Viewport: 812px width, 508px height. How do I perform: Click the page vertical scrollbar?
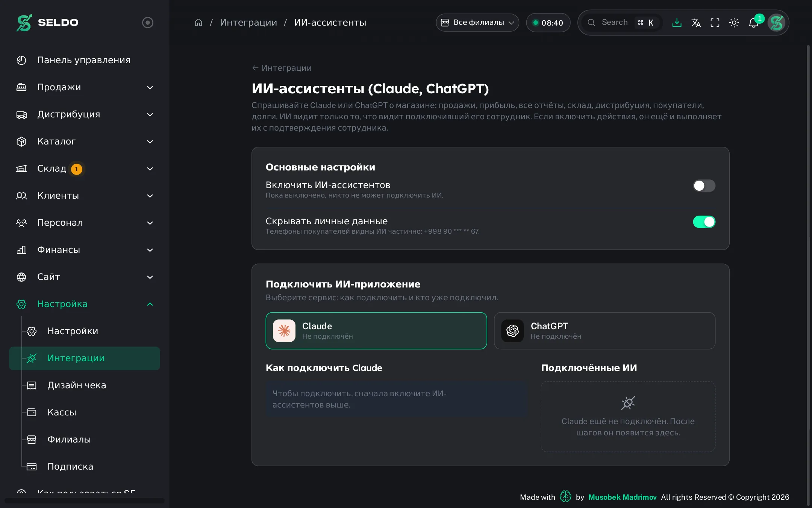[808, 275]
